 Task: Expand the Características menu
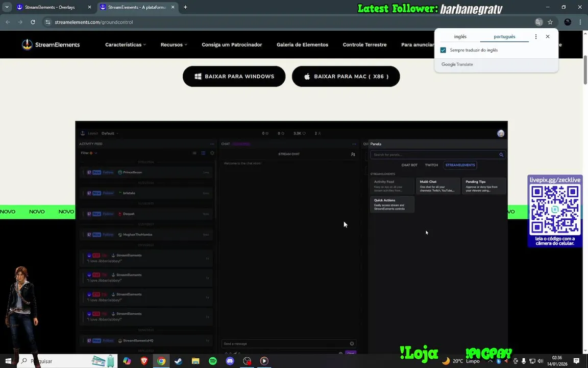(125, 44)
